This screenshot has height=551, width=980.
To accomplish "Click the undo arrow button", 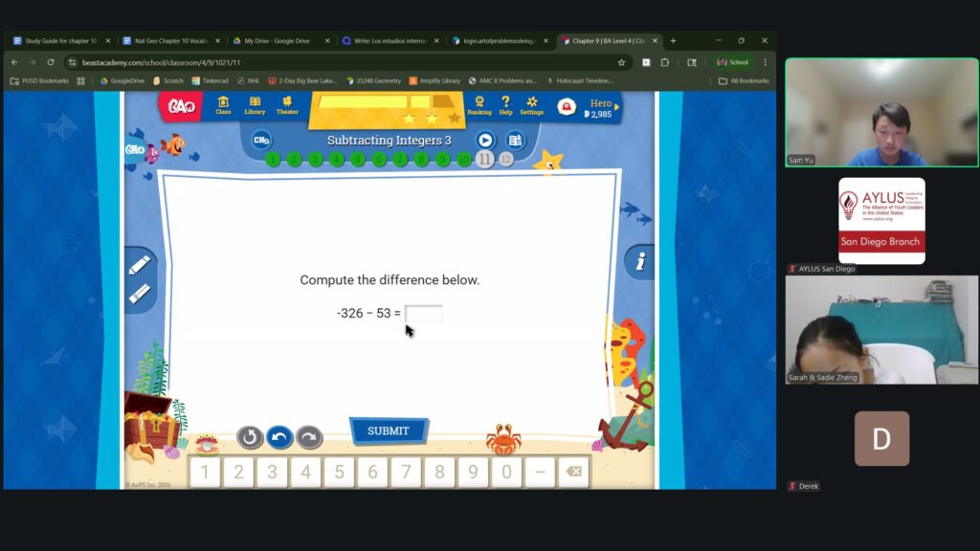I will [279, 437].
